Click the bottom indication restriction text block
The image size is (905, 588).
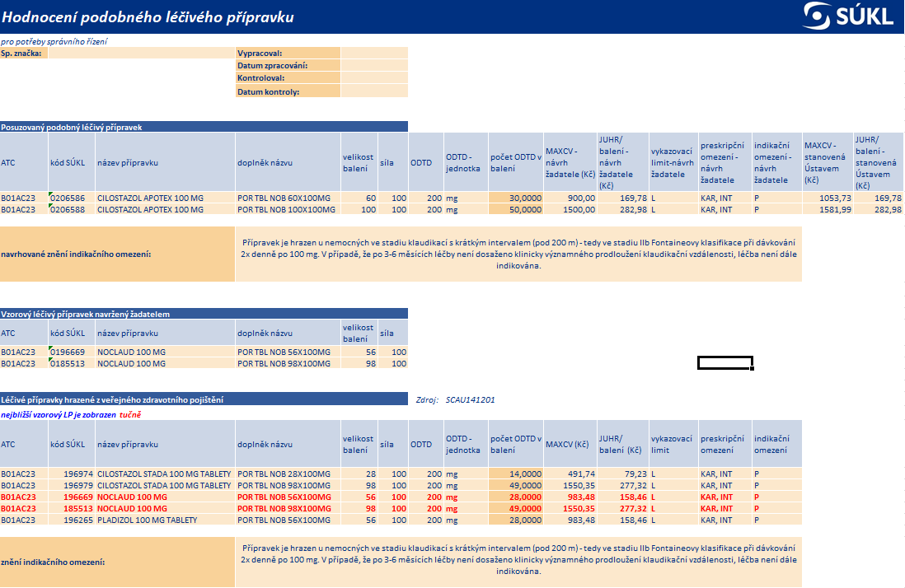click(x=518, y=562)
